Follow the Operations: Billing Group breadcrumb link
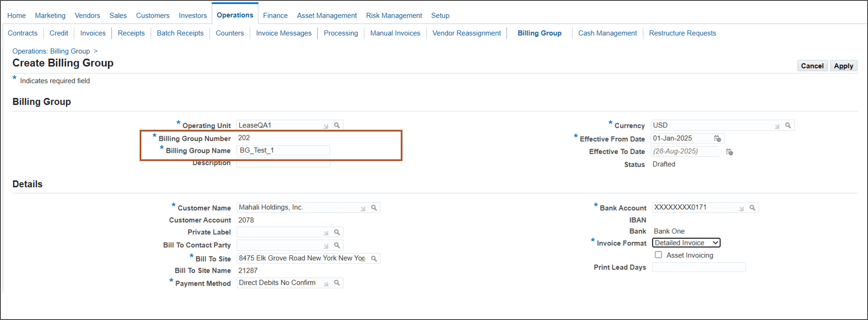 click(x=51, y=51)
